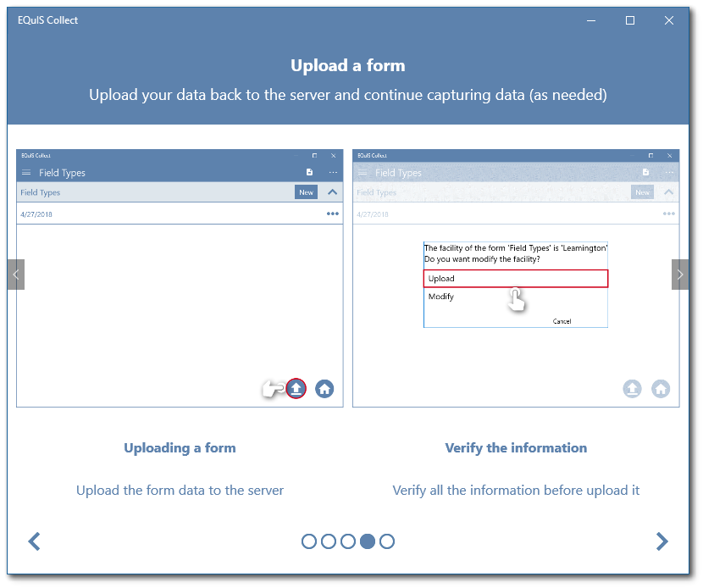Open the ellipsis menu in left form header
The width and height of the screenshot is (703, 588).
pos(333,172)
